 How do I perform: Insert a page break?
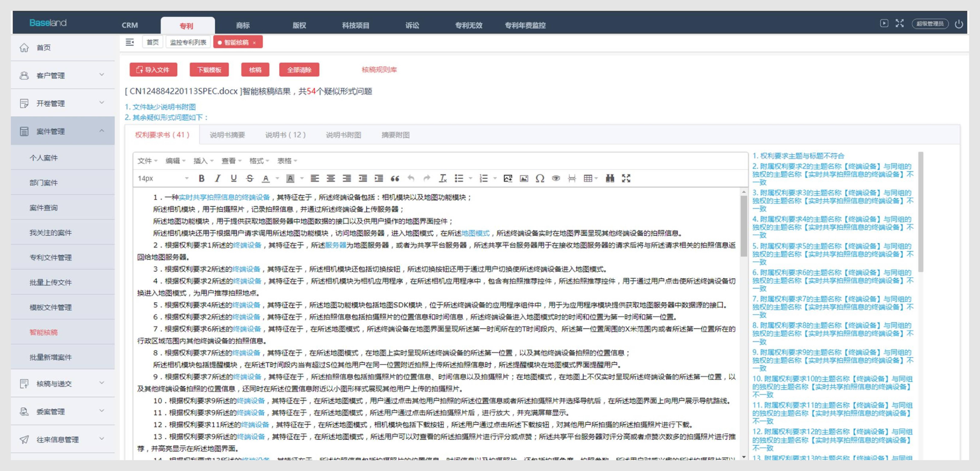[572, 178]
